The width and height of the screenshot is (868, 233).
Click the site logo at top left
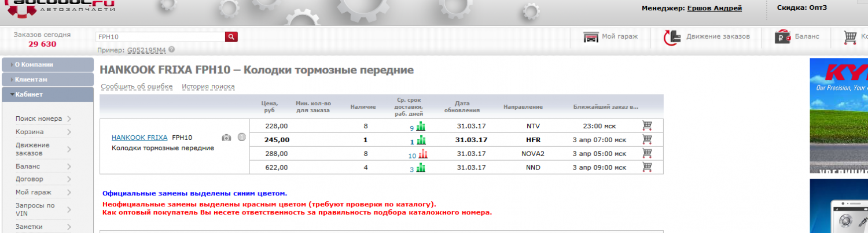click(x=60, y=9)
